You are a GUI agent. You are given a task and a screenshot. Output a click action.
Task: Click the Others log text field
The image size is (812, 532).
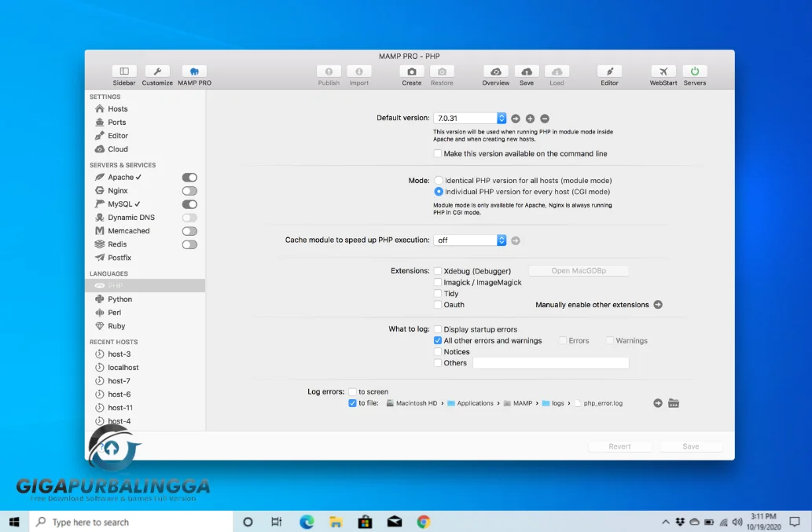550,363
